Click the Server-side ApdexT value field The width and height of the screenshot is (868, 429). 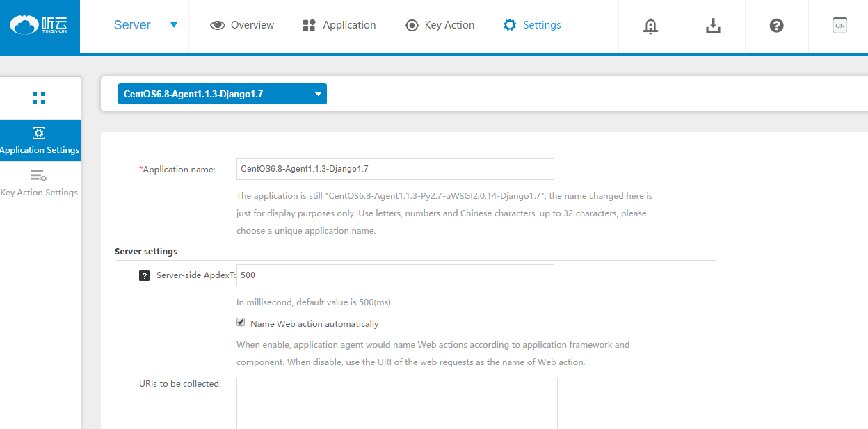[395, 275]
